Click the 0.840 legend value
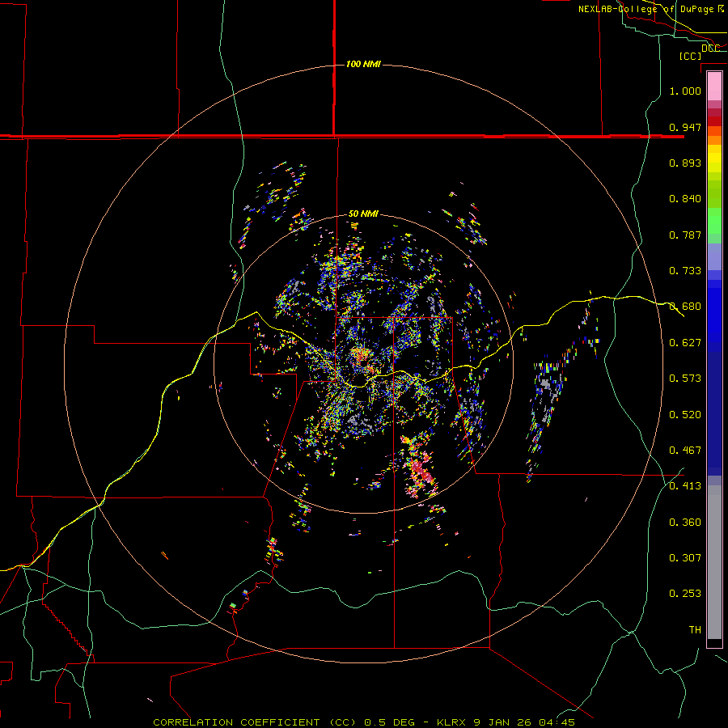 [685, 198]
